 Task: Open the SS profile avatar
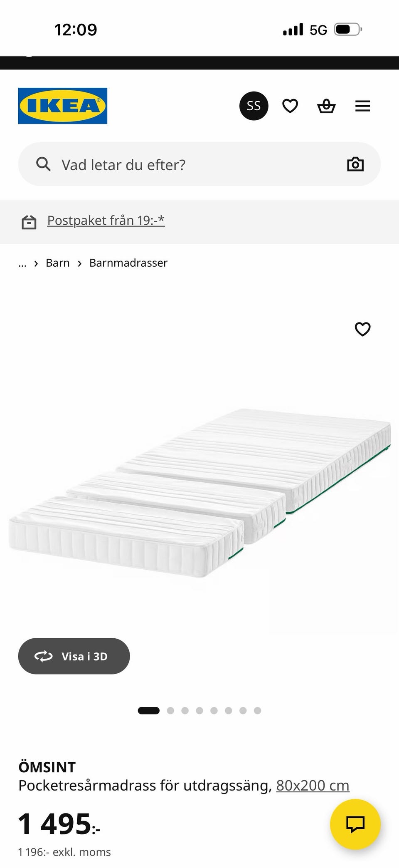(254, 106)
